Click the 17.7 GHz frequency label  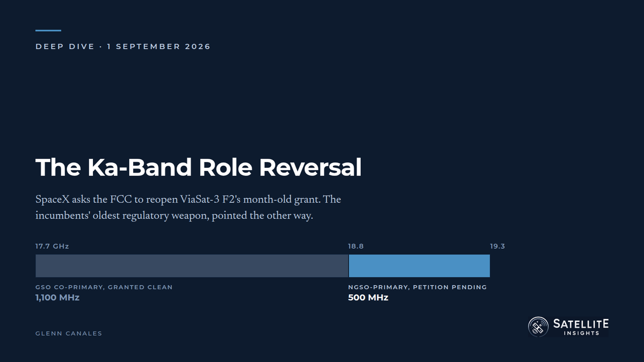(x=52, y=246)
